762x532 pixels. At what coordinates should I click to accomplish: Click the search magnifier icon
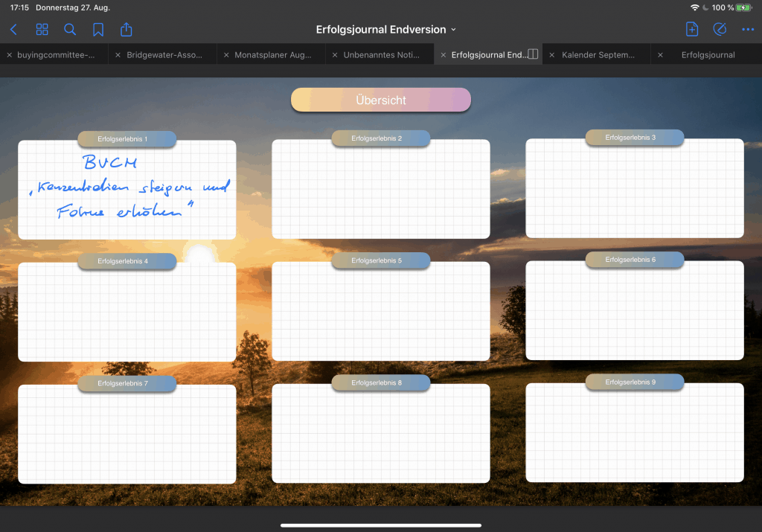[70, 30]
